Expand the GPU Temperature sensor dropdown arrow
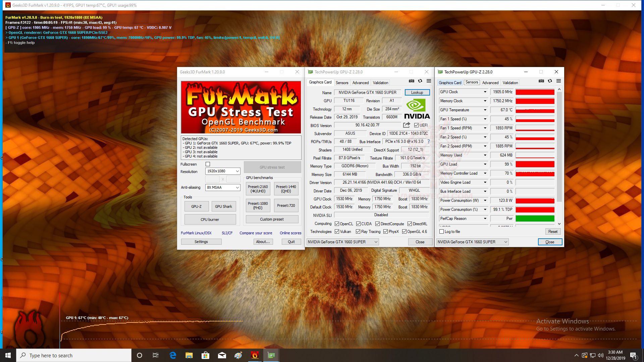 click(485, 110)
